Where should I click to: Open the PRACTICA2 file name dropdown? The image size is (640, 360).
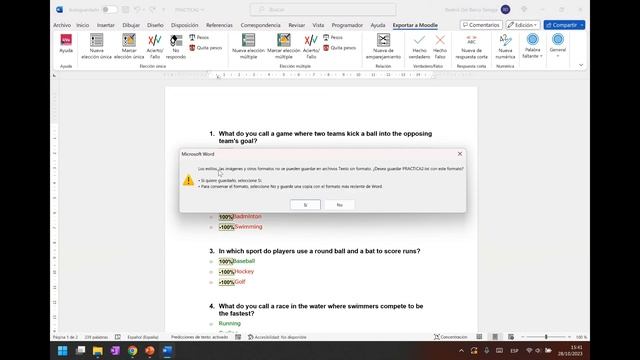click(189, 9)
